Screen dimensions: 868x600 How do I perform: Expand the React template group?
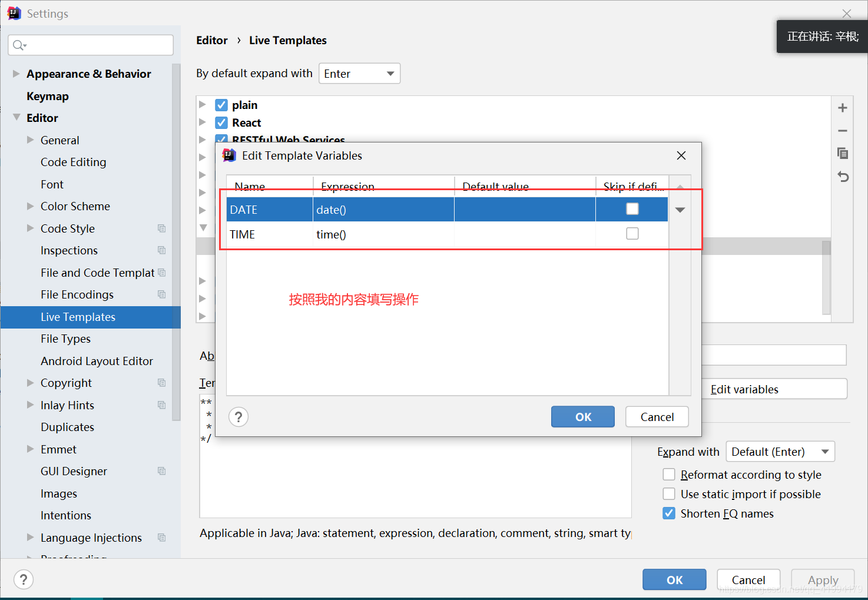point(203,122)
